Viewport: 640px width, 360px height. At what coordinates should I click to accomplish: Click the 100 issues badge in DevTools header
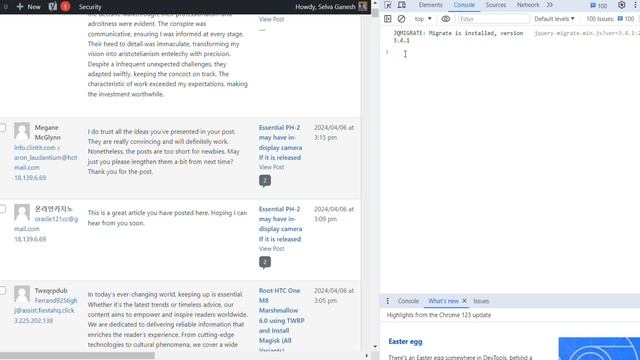click(x=599, y=6)
